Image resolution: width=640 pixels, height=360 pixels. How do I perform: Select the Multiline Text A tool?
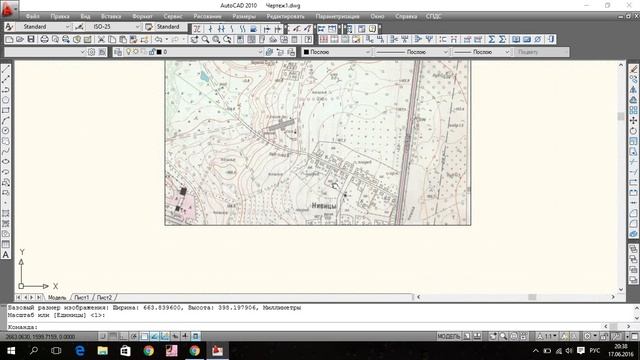(x=6, y=255)
